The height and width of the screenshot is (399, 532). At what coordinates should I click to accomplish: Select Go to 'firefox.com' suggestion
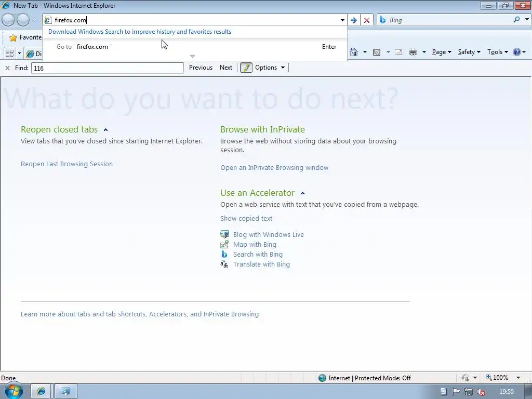[x=195, y=47]
